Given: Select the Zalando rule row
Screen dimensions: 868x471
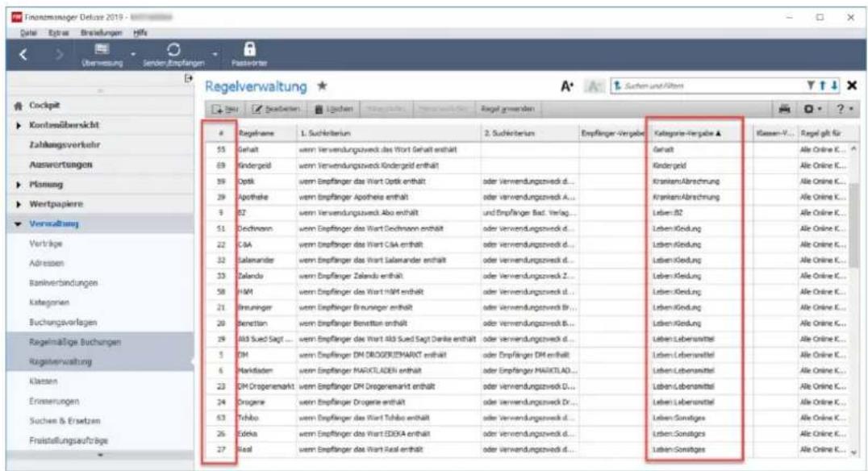Looking at the screenshot, I should coord(528,276).
